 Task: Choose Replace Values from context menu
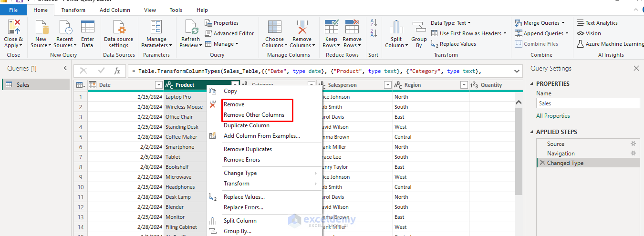point(244,197)
